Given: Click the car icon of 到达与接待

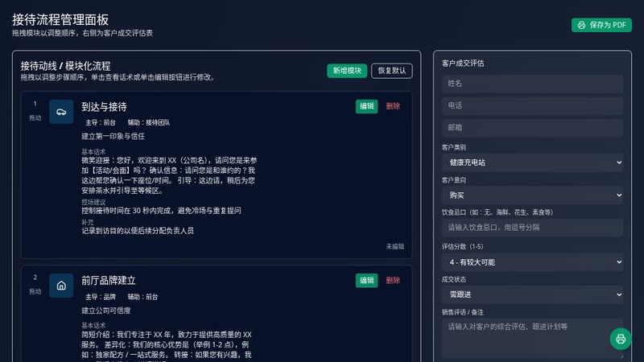Looking at the screenshot, I should [61, 112].
